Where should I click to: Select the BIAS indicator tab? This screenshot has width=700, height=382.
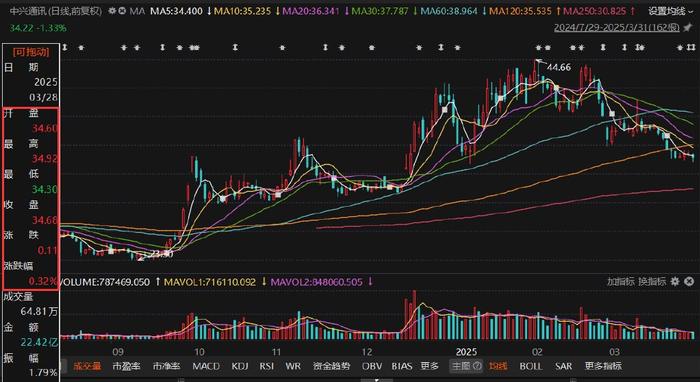[x=402, y=366]
